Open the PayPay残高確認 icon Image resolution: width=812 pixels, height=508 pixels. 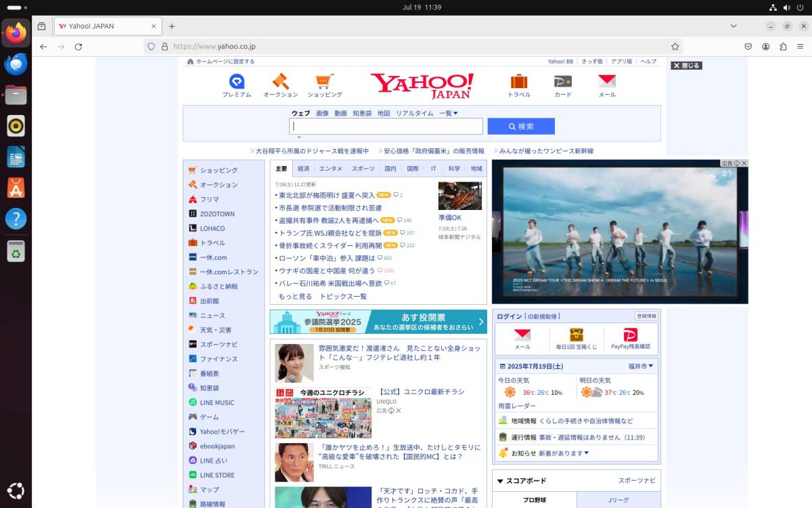(631, 339)
